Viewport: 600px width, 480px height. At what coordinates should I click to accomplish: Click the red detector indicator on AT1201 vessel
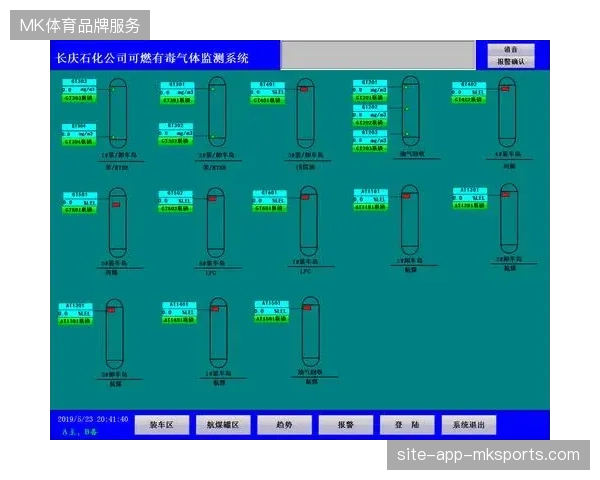coord(506,194)
